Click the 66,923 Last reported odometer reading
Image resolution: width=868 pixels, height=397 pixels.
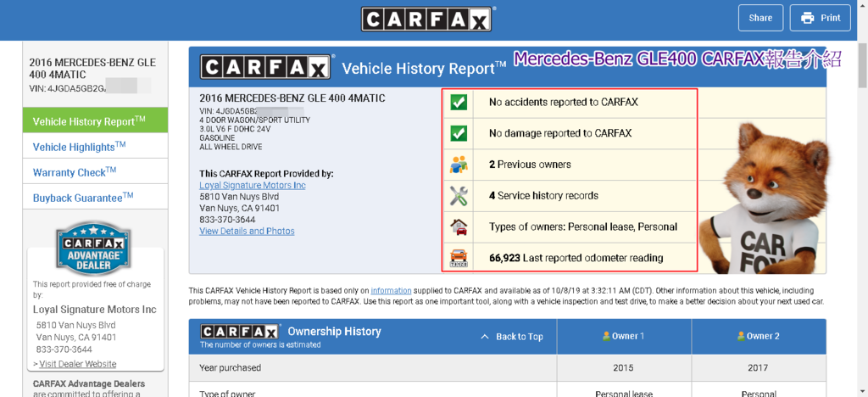tap(576, 258)
